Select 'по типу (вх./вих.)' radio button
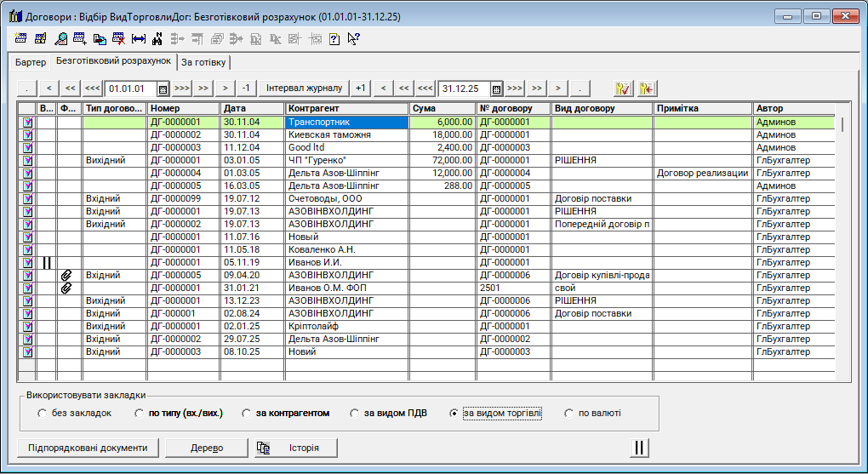Image resolution: width=868 pixels, height=474 pixels. pyautogui.click(x=140, y=414)
